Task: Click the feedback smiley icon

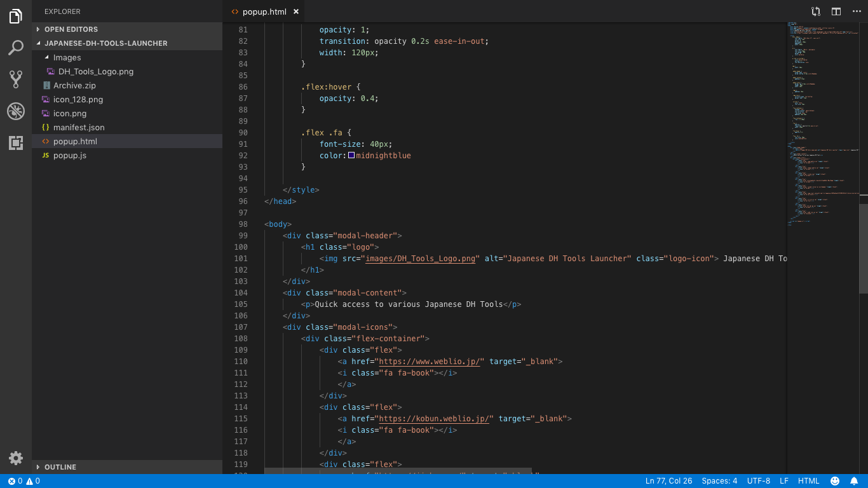Action: (835, 481)
